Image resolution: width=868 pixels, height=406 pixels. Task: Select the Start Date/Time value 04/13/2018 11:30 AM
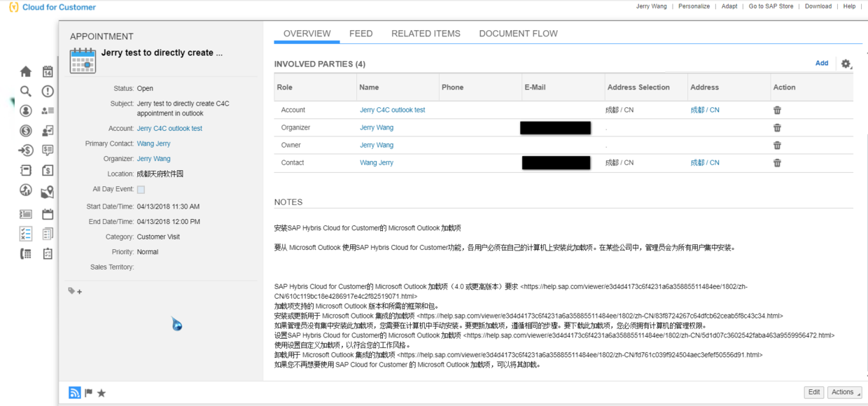tap(168, 207)
